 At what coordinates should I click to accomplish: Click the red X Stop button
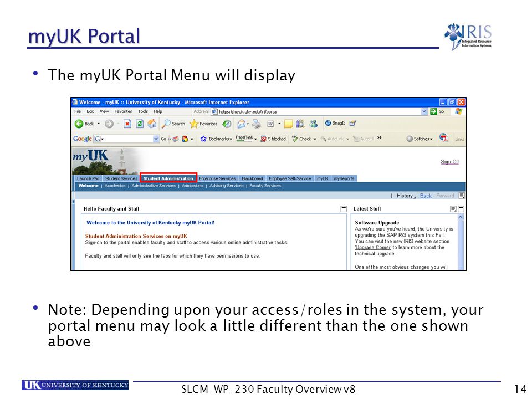click(x=127, y=124)
